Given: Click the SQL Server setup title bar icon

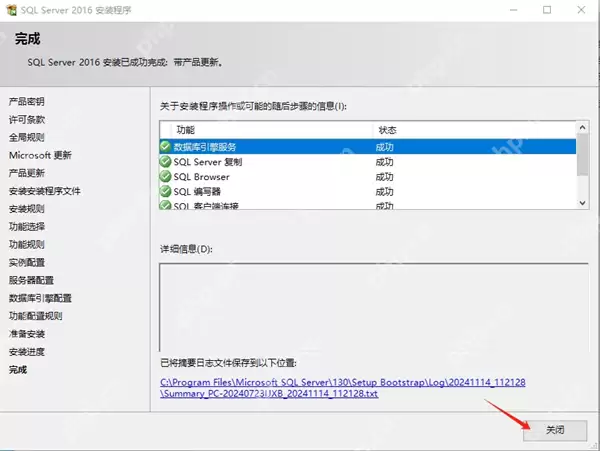Looking at the screenshot, I should pos(11,10).
